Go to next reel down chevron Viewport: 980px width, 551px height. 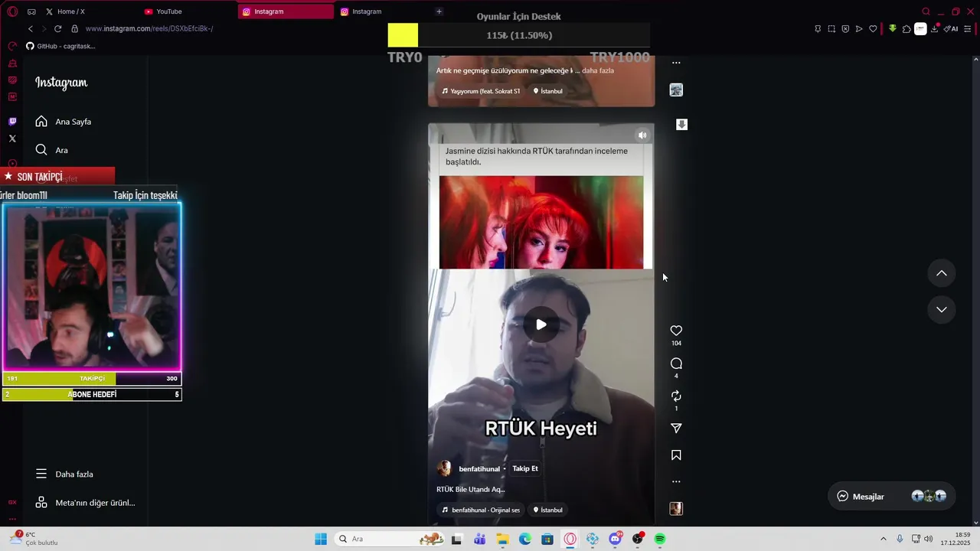(942, 309)
